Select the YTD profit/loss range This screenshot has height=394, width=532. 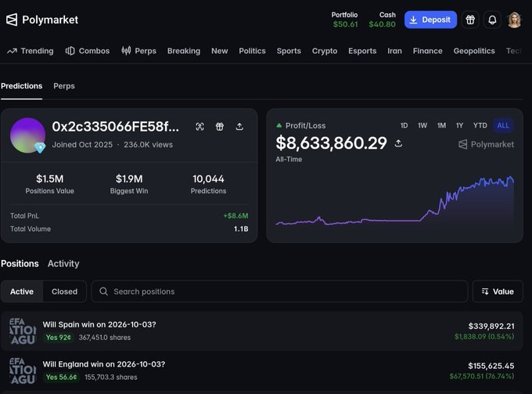click(x=480, y=125)
